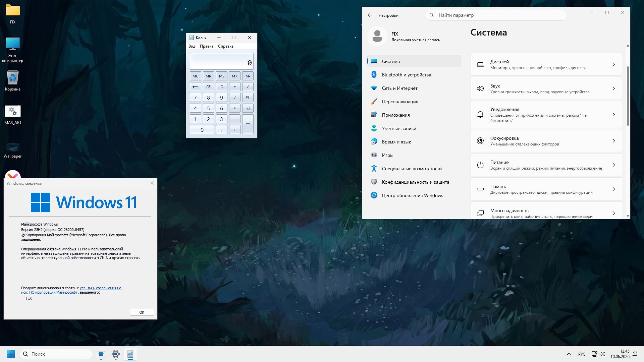The width and height of the screenshot is (644, 362).
Task: Click the volume speaker icon in system tray
Action: click(x=602, y=354)
